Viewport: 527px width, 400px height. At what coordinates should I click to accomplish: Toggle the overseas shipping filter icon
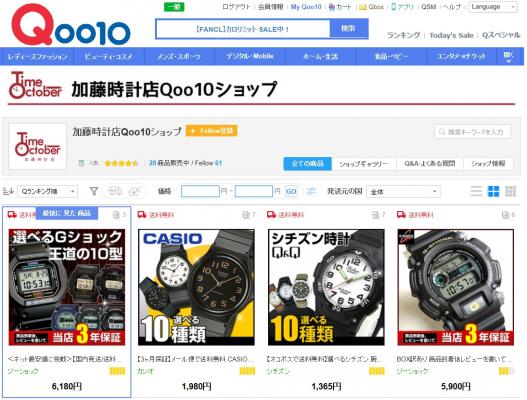point(135,191)
